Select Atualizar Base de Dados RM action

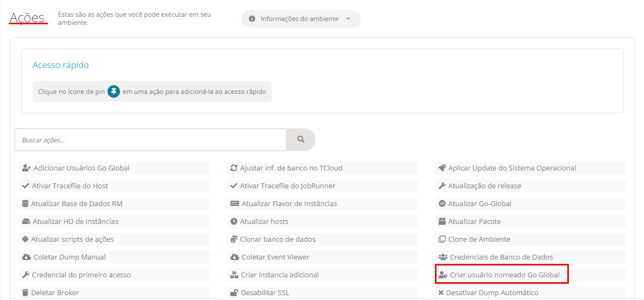point(114,203)
